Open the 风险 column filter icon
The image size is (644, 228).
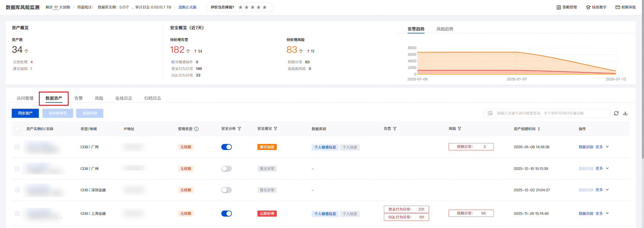(459, 129)
